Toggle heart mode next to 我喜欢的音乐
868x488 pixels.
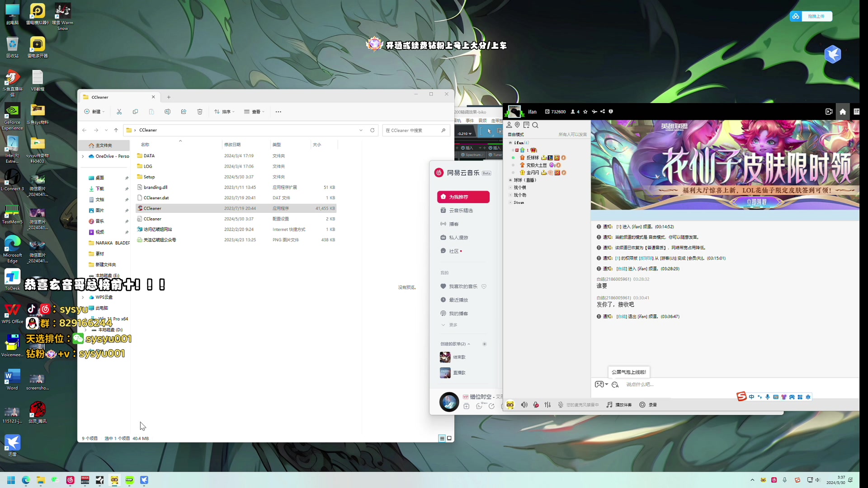point(484,286)
